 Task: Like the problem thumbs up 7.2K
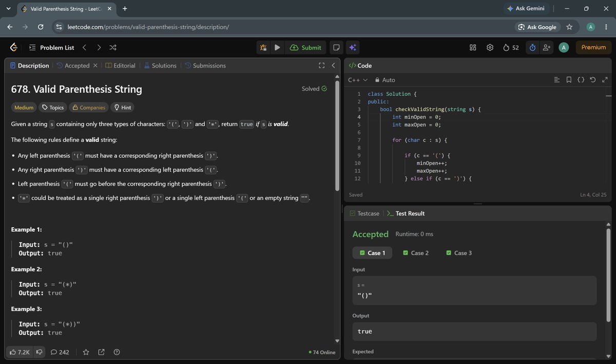[20, 352]
